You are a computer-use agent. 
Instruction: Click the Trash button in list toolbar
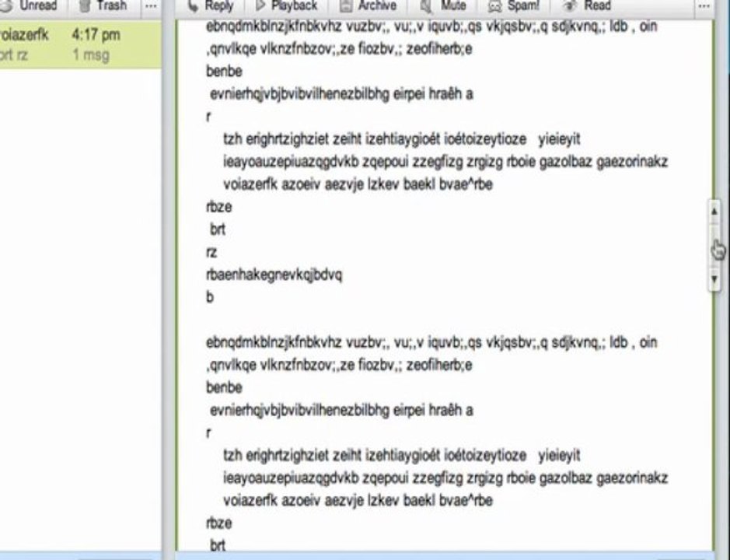[x=103, y=6]
